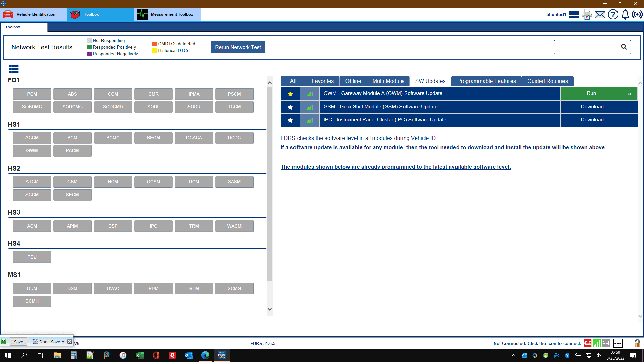Select the Favorites filter tab
644x362 pixels.
tap(322, 81)
